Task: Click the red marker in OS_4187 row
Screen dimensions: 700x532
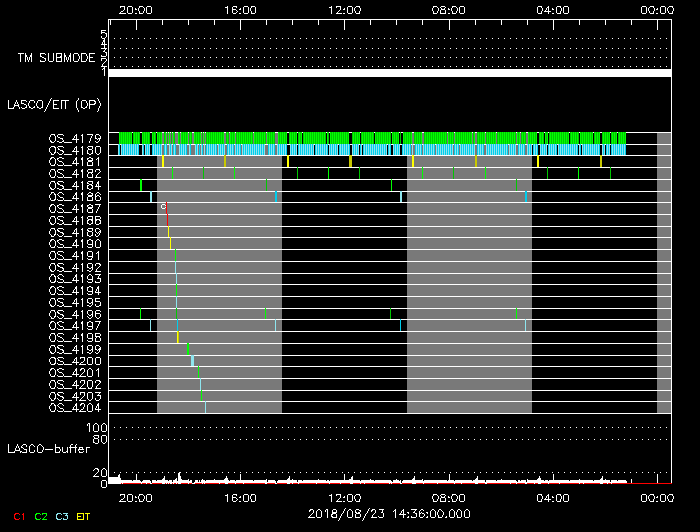Action: 166,209
